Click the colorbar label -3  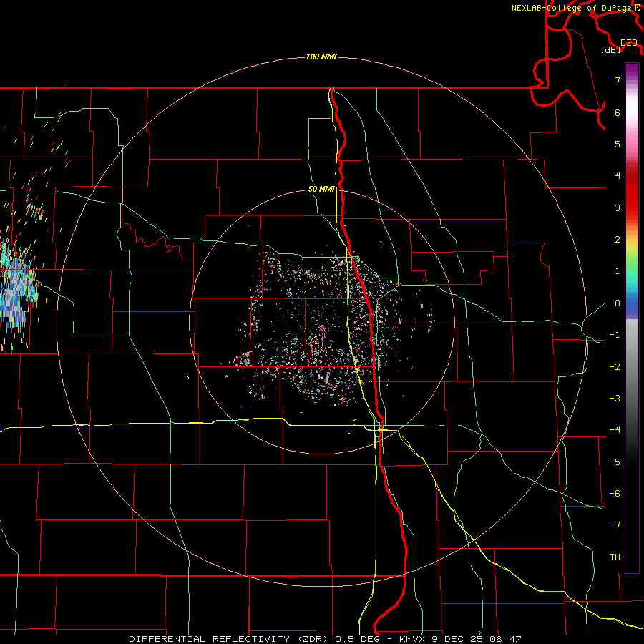(x=615, y=399)
